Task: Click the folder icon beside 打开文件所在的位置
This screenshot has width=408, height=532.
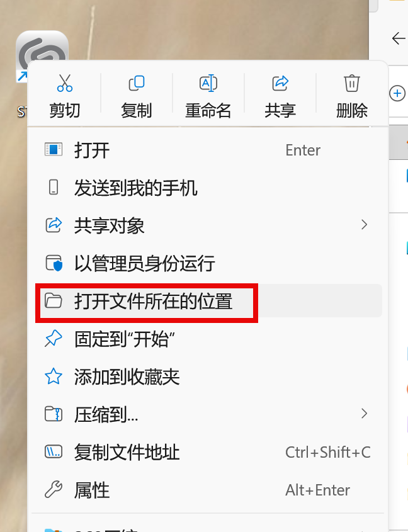Action: 54,300
